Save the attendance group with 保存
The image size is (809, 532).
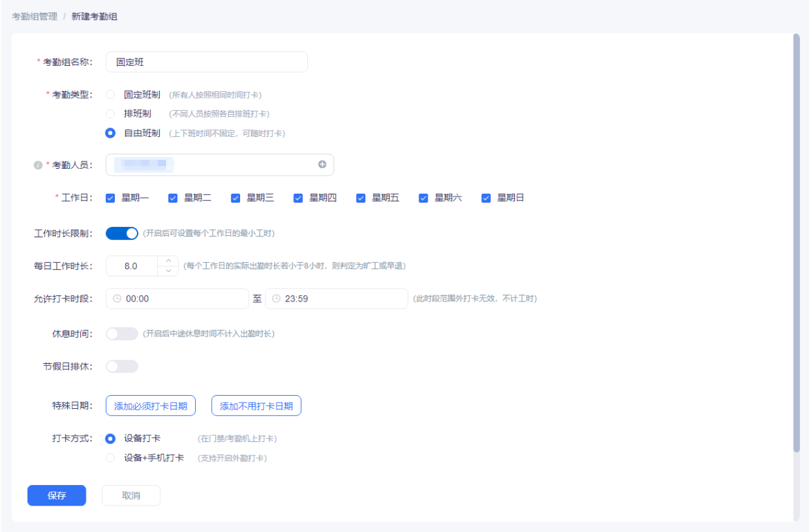57,495
